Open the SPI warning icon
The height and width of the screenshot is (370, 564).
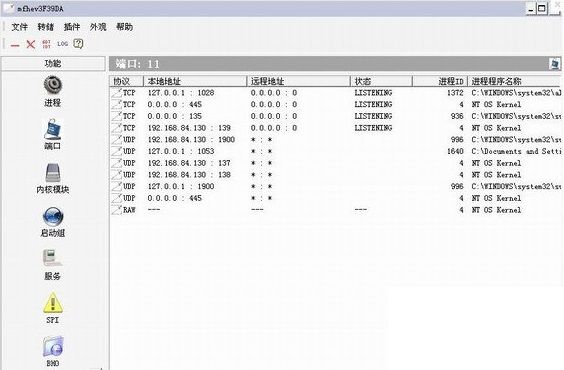click(x=53, y=309)
